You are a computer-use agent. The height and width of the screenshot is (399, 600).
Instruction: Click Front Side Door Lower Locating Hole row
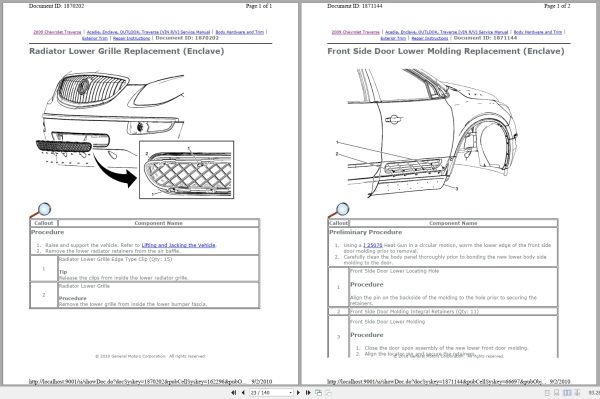443,287
